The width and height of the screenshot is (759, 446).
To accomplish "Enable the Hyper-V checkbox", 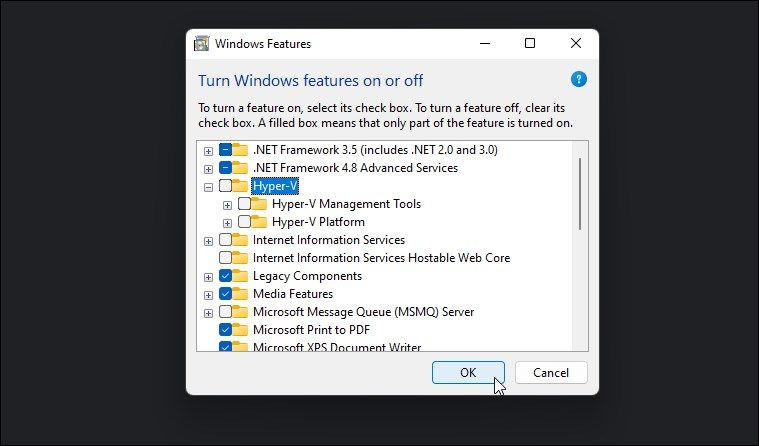I will click(225, 186).
